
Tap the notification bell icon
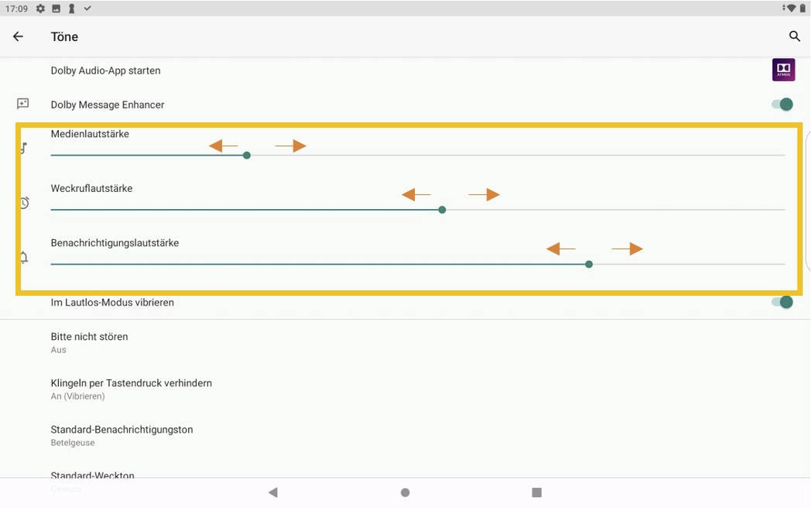(x=25, y=257)
